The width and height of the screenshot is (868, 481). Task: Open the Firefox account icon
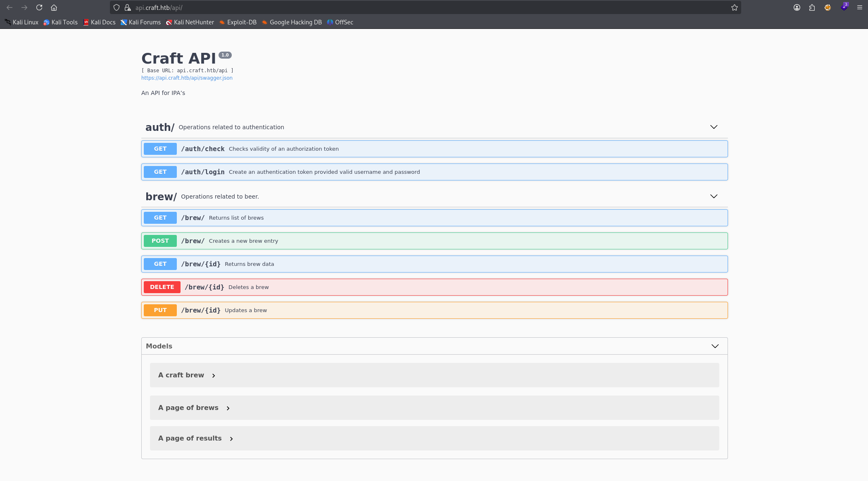[797, 7]
